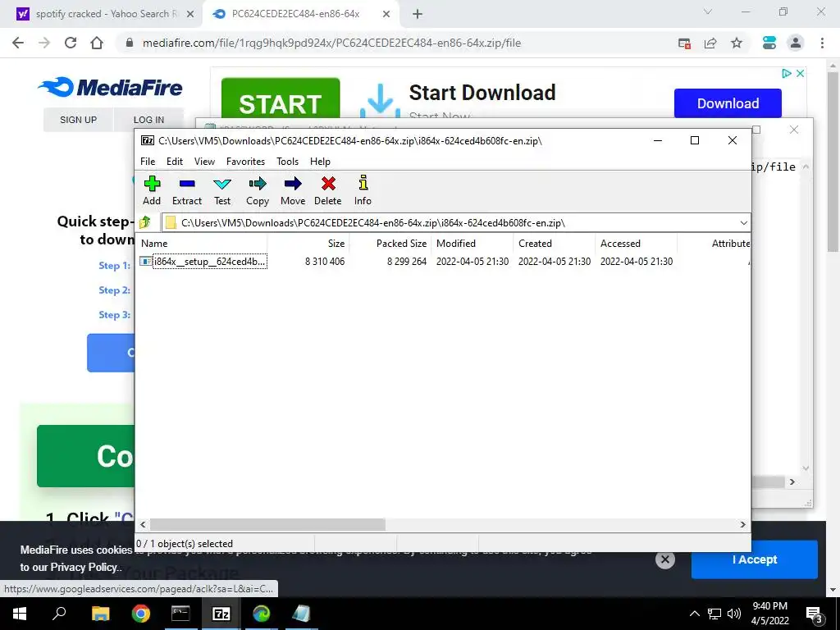The width and height of the screenshot is (840, 630).
Task: Click the Command Prompt taskbar icon
Action: pyautogui.click(x=180, y=614)
